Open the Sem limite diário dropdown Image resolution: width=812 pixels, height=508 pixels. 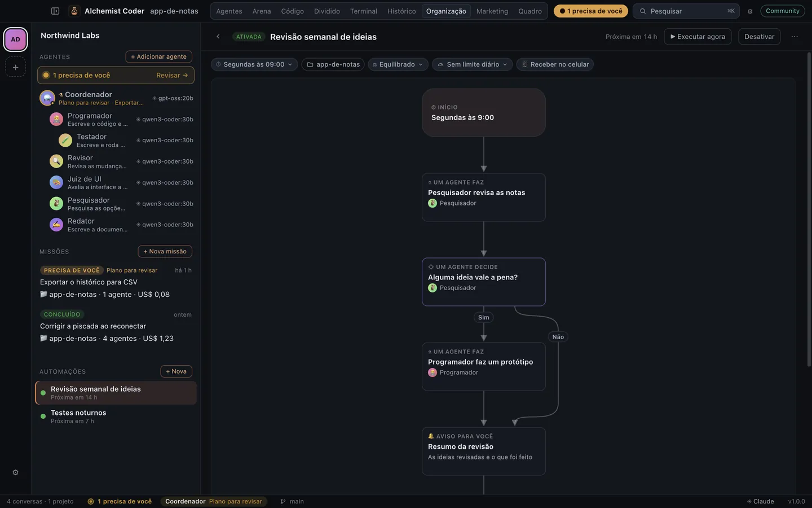[x=473, y=64]
